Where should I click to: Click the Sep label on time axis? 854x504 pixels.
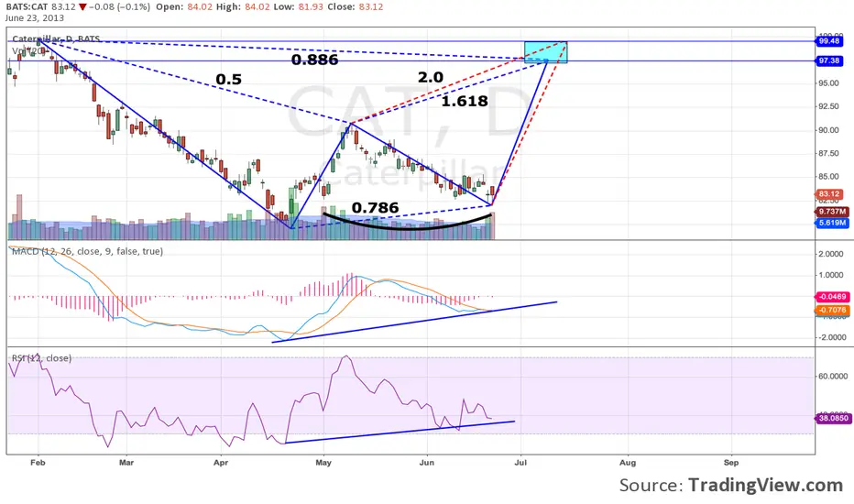coord(731,463)
